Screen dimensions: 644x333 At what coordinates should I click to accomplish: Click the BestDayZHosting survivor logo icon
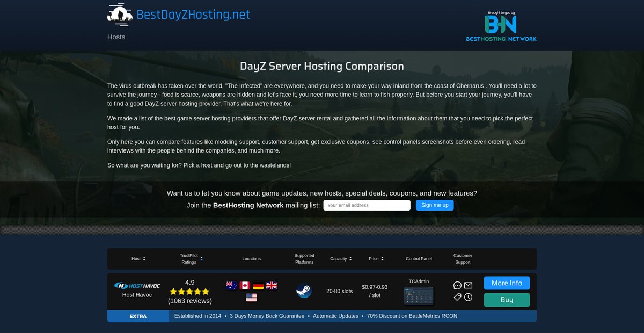coord(120,15)
